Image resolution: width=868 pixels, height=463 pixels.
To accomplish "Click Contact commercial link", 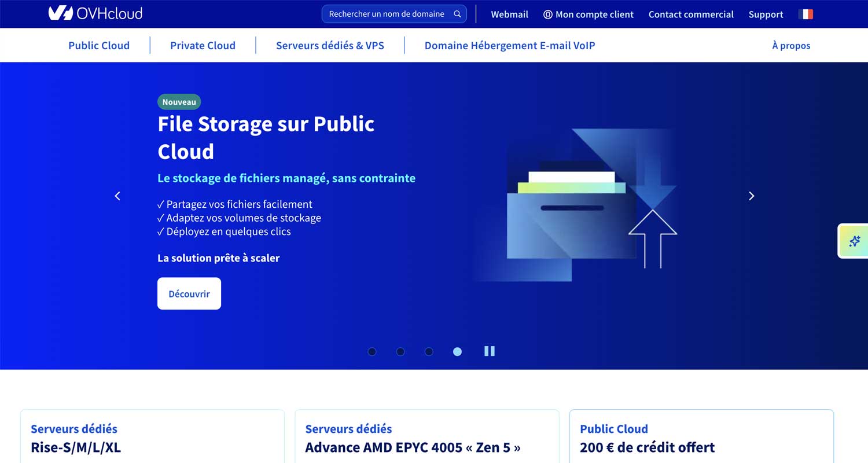I will point(691,14).
